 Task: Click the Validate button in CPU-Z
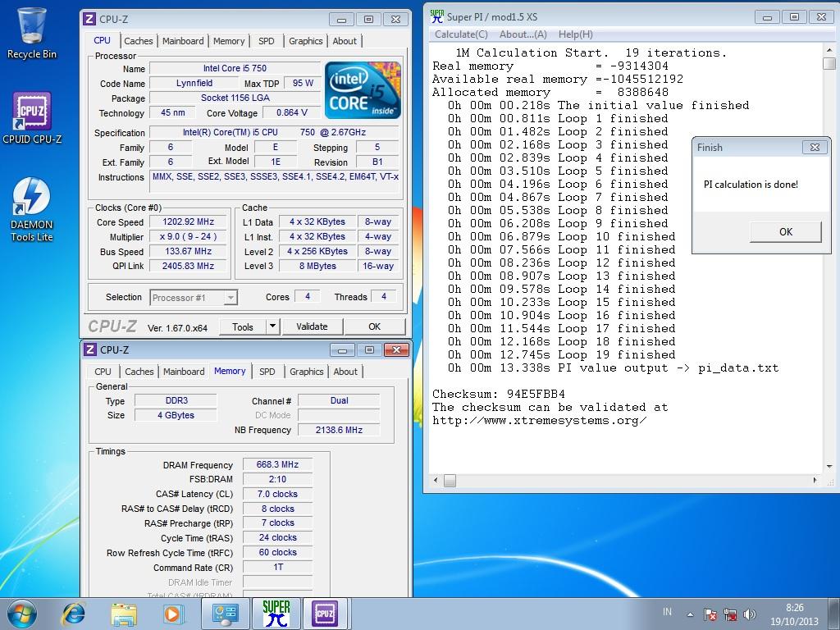312,326
